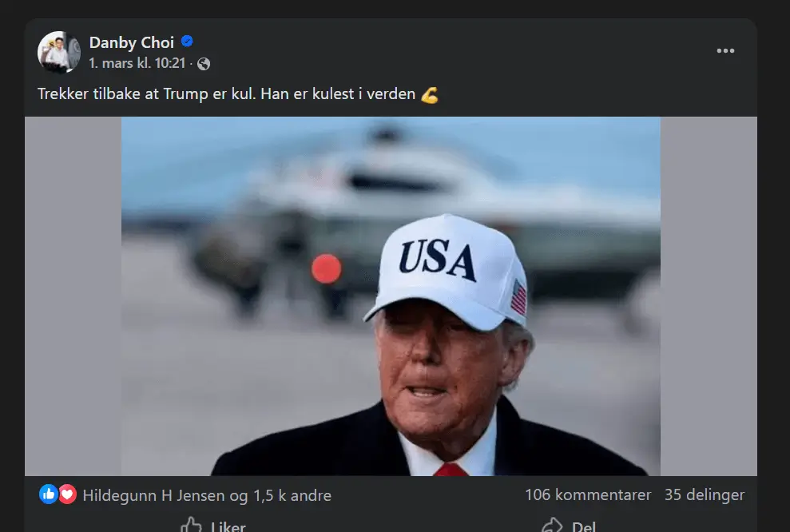Select the Liker button label
The height and width of the screenshot is (532, 790).
(228, 527)
